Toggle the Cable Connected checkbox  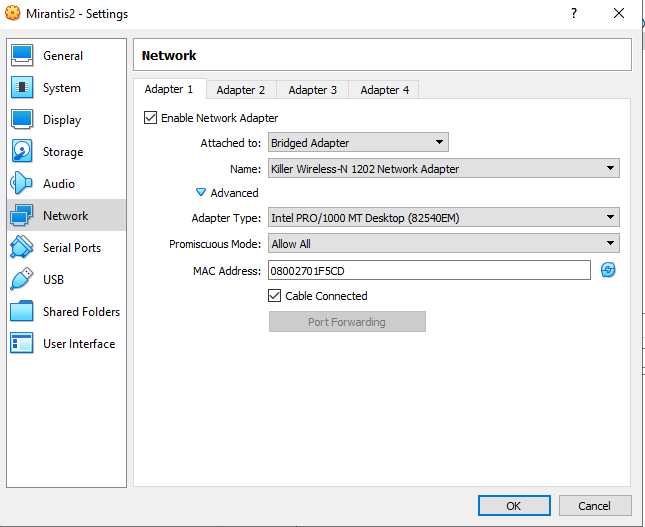click(x=275, y=296)
